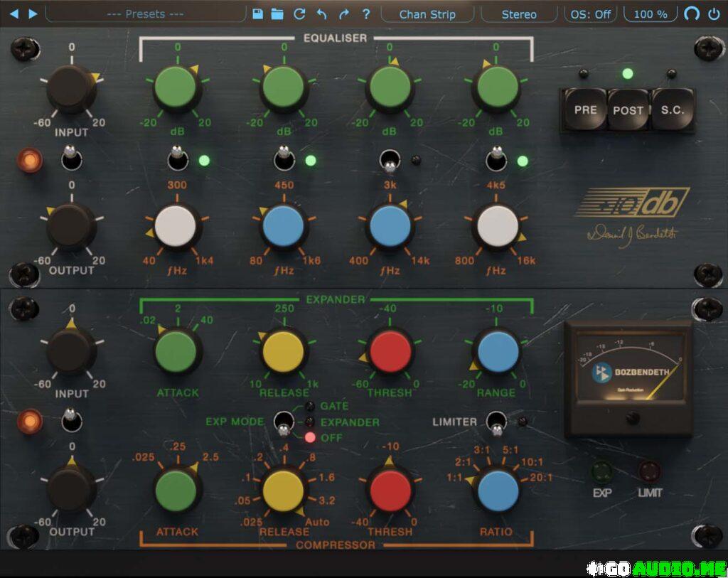Click the dynamics section INPUT knob
This screenshot has height=578, width=728.
71,350
